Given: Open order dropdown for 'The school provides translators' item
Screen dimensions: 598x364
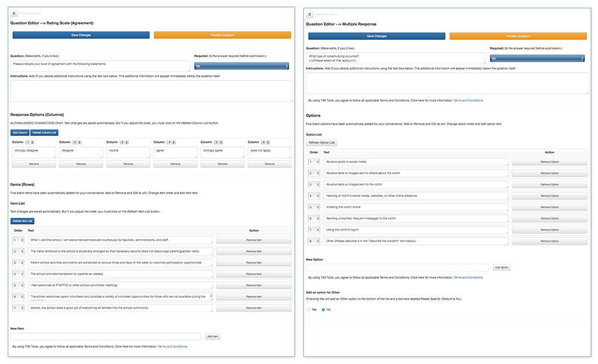Looking at the screenshot, I should [18, 274].
